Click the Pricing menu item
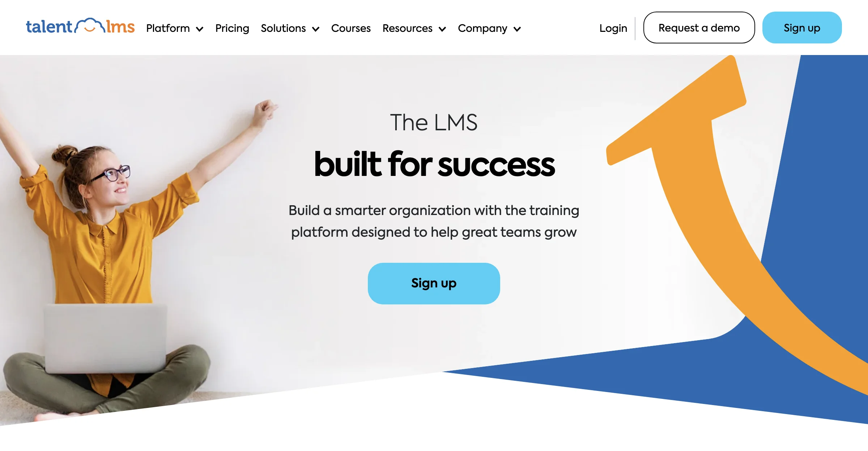The height and width of the screenshot is (451, 868). point(233,28)
